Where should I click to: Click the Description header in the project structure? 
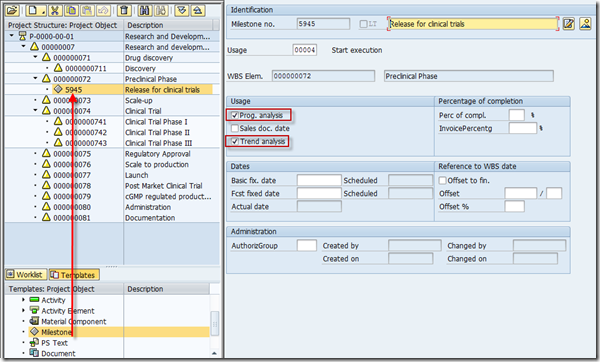168,25
